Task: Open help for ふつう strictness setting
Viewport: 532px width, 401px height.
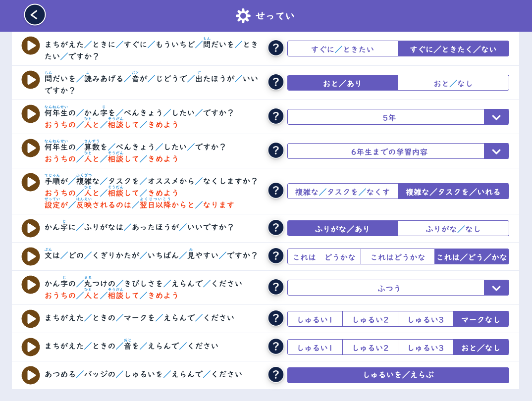Action: [x=276, y=288]
